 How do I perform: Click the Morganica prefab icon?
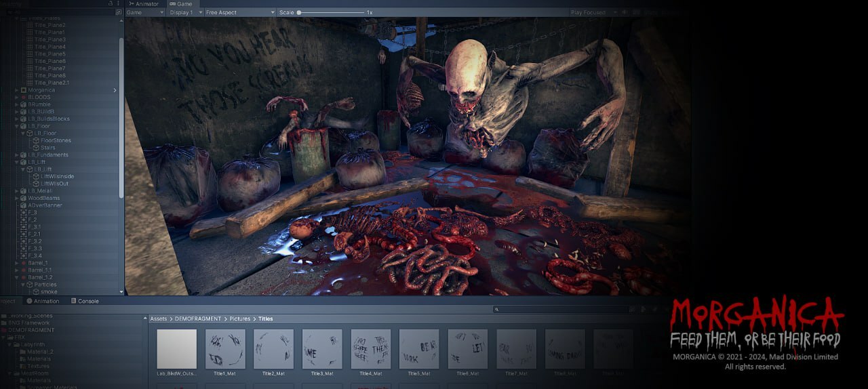tap(24, 90)
